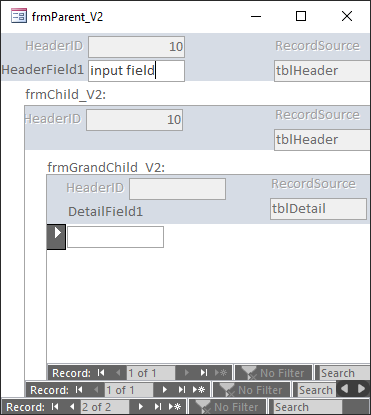Image resolution: width=371 pixels, height=415 pixels.
Task: Go to first record in frmParent navigation bar
Action: [x=55, y=407]
